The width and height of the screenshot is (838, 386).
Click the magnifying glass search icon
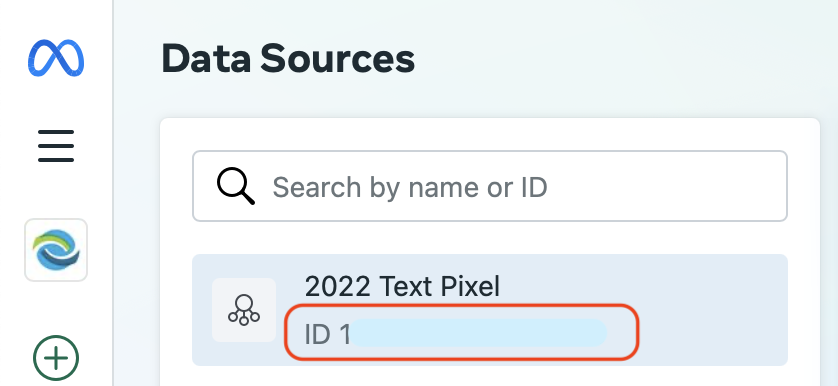235,186
